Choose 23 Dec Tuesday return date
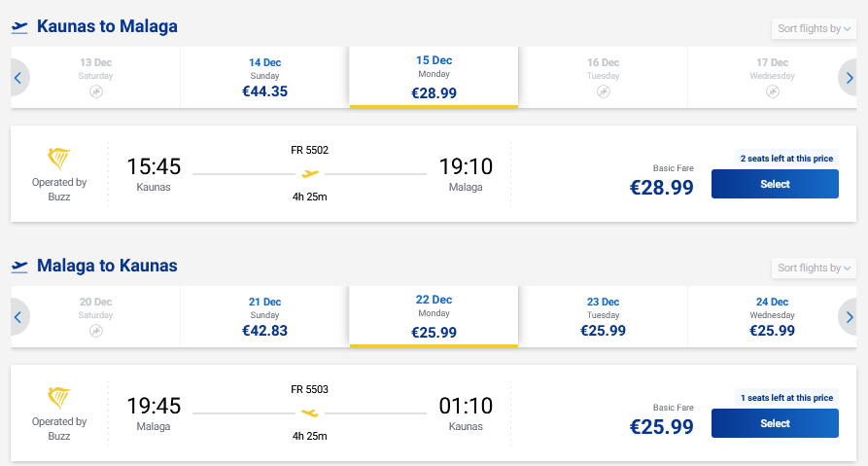 pyautogui.click(x=603, y=317)
